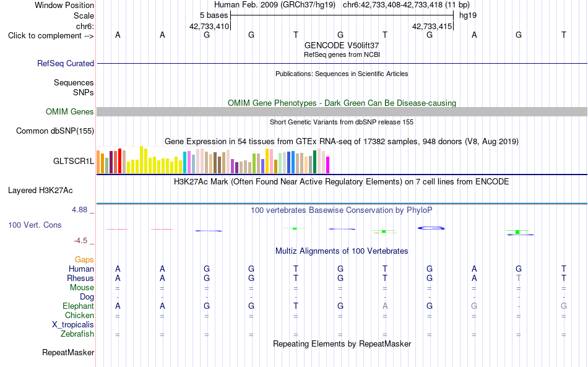Screen dimensions: 588x367
Task: Click the Chicken species label
Action: click(79, 315)
